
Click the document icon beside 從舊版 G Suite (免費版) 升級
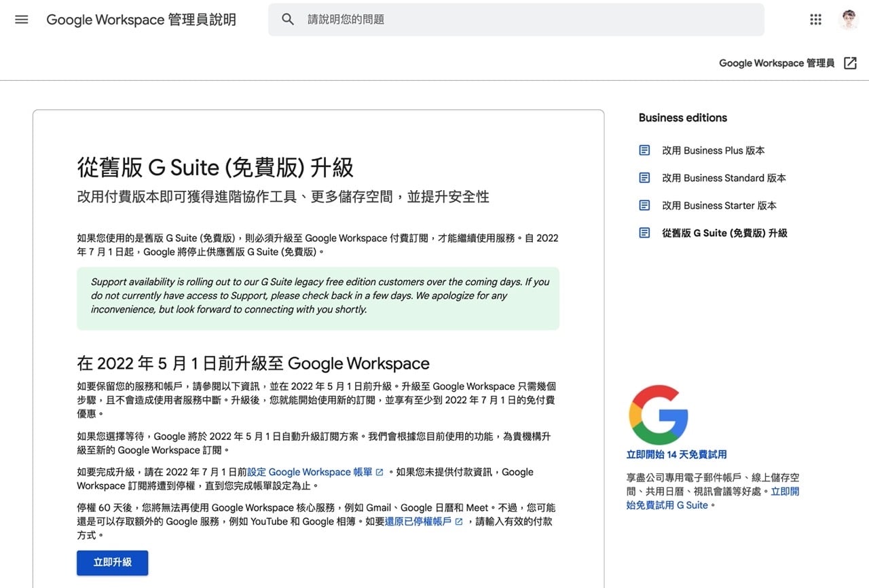645,233
